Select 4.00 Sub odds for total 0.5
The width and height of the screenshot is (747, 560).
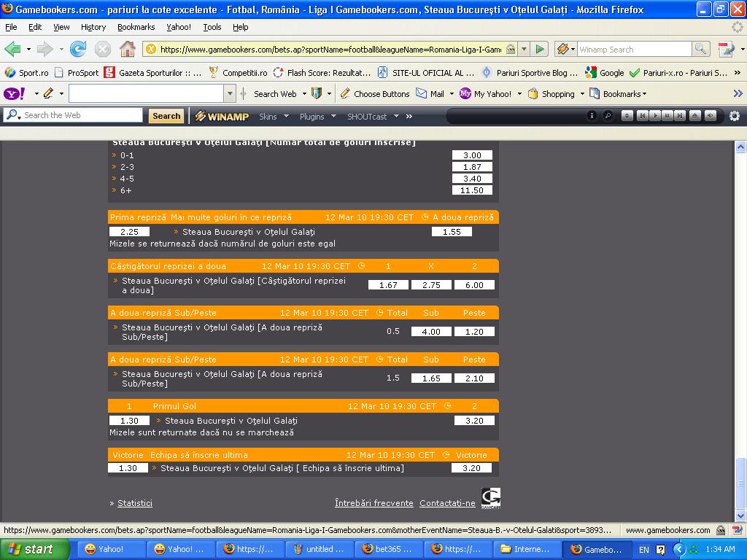coord(431,332)
